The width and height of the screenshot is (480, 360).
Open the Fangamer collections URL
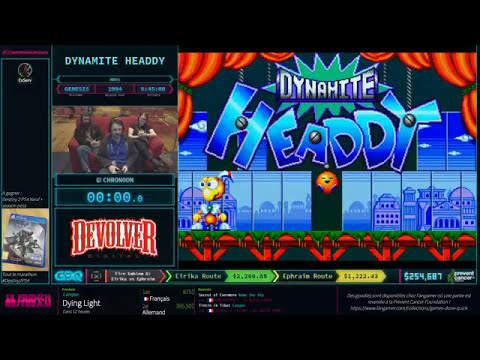coord(409,308)
